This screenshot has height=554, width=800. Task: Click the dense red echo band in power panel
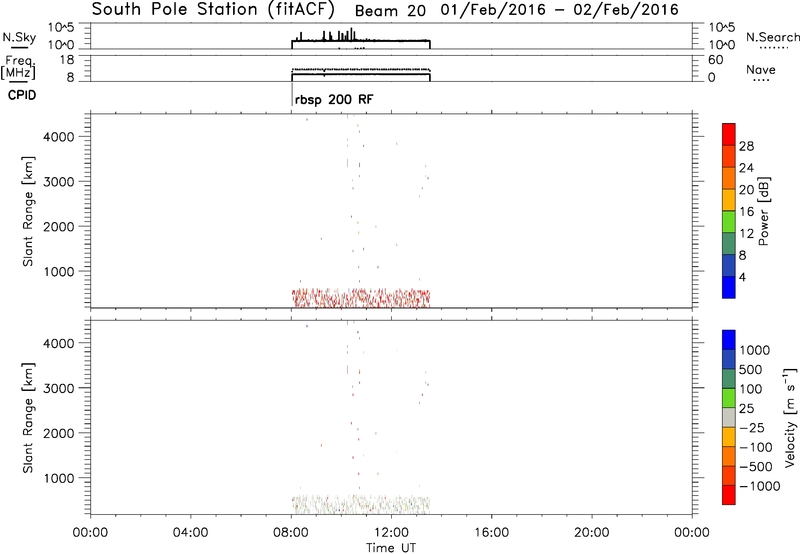(361, 298)
